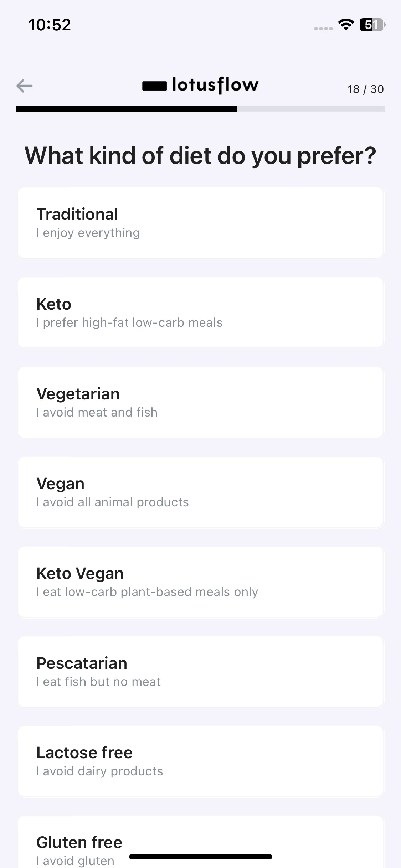Viewport: 401px width, 868px height.
Task: Click the quiz progress bar
Action: [200, 109]
